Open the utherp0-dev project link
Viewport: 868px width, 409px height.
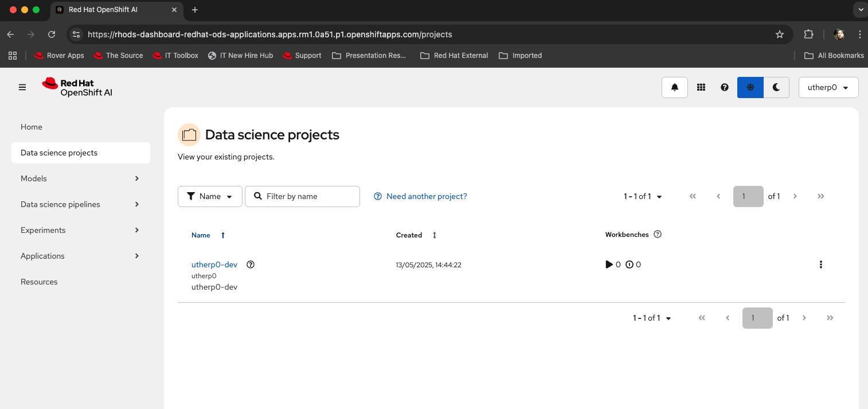[x=214, y=264]
